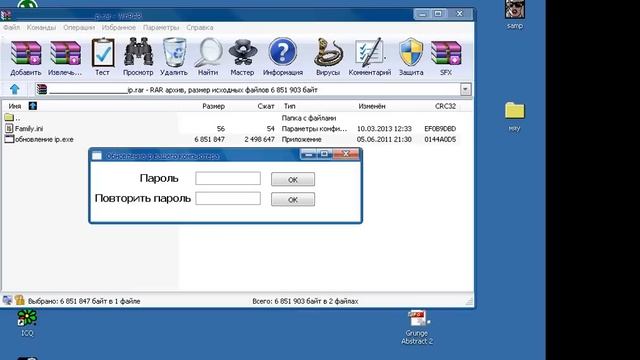Click the CRC value 0144A0D5
640x360 pixels.
(x=440, y=139)
